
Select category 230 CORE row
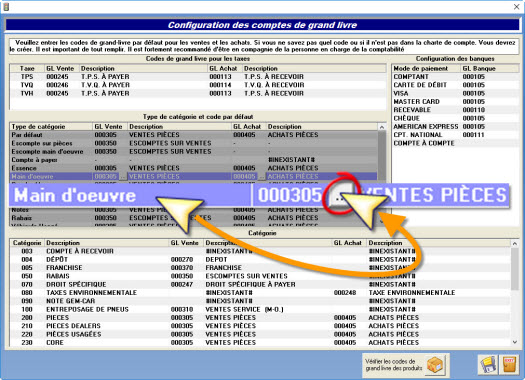[x=260, y=343]
